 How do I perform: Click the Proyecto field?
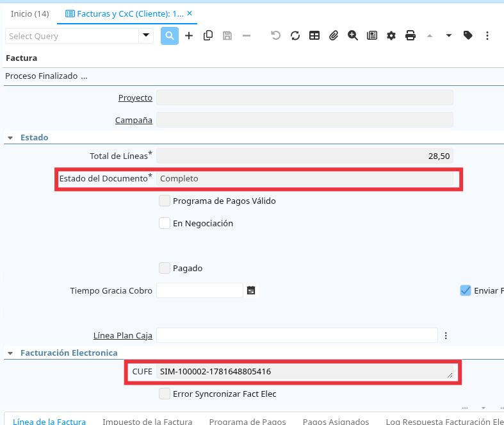[x=305, y=97]
